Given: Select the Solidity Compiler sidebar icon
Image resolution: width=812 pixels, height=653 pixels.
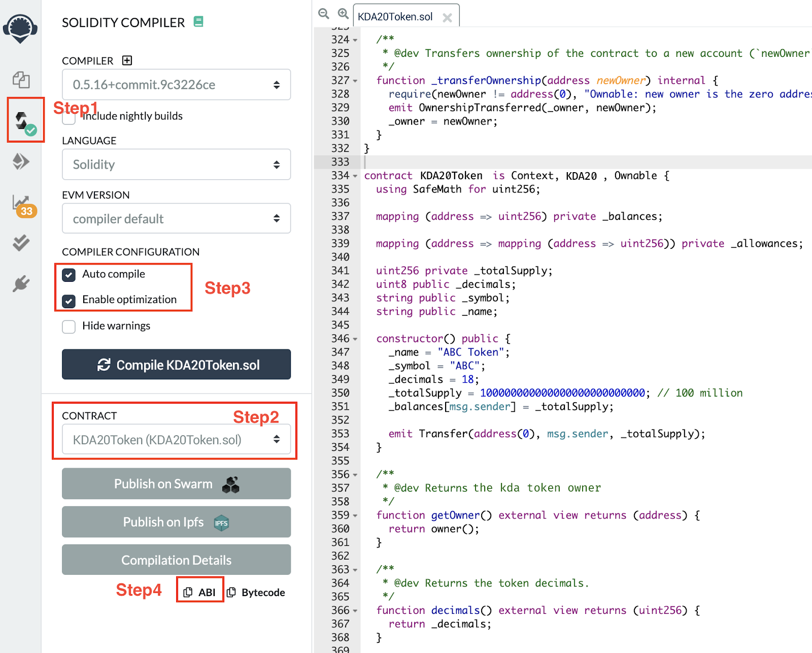Looking at the screenshot, I should click(24, 121).
